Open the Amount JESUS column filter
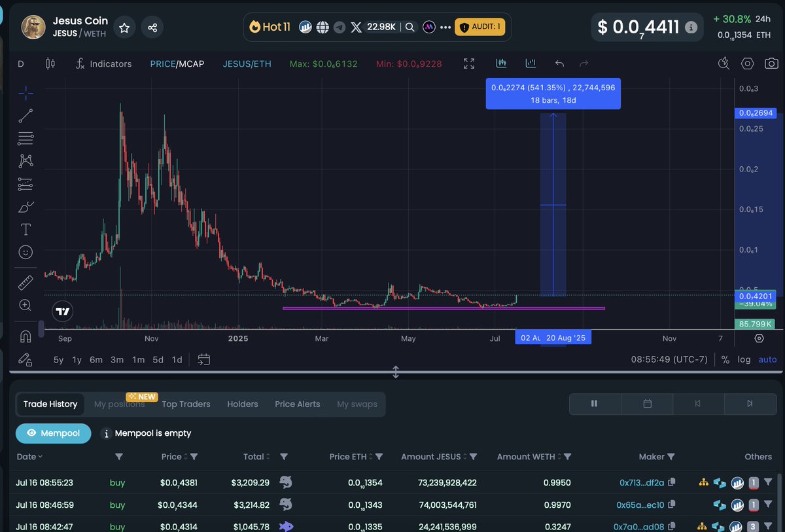 pyautogui.click(x=473, y=457)
